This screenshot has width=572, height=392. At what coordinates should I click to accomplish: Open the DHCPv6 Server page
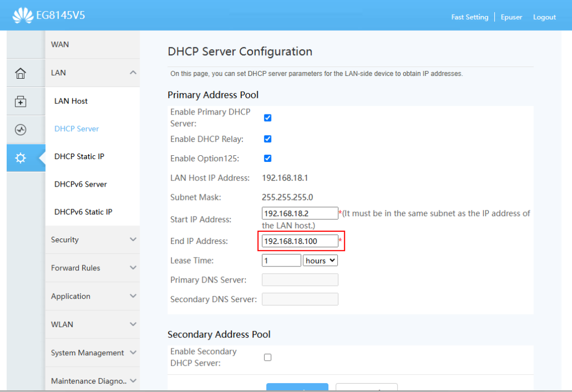pyautogui.click(x=80, y=184)
